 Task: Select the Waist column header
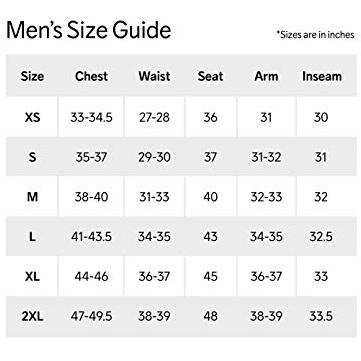click(x=154, y=76)
